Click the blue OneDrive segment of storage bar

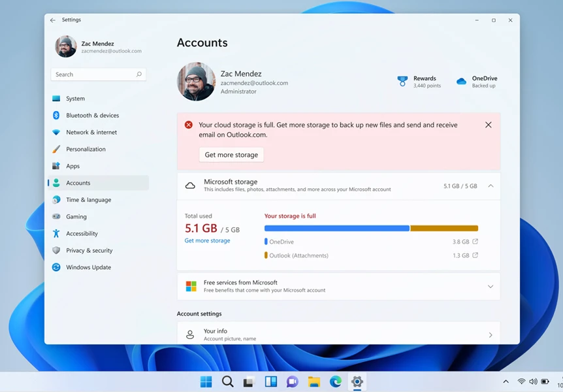pos(337,228)
